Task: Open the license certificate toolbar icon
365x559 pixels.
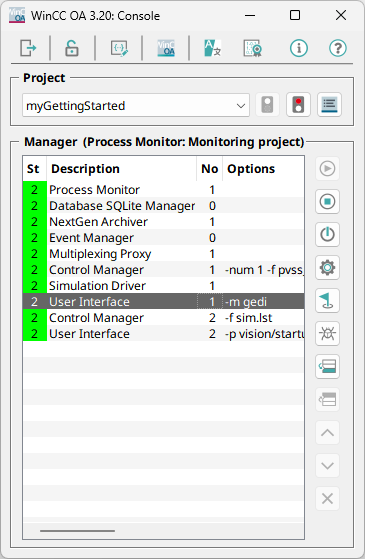Action: pos(253,48)
